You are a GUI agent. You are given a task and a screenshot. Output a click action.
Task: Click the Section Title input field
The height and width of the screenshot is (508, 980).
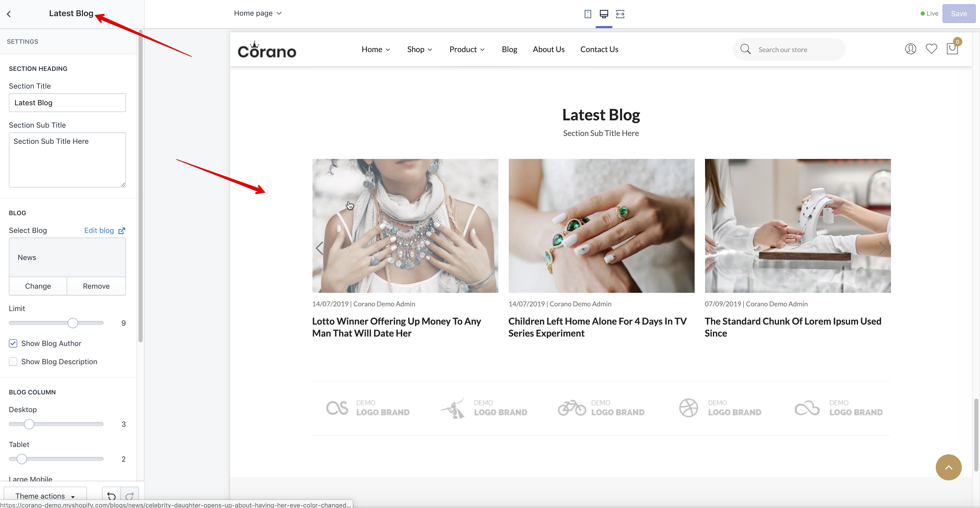click(x=67, y=103)
